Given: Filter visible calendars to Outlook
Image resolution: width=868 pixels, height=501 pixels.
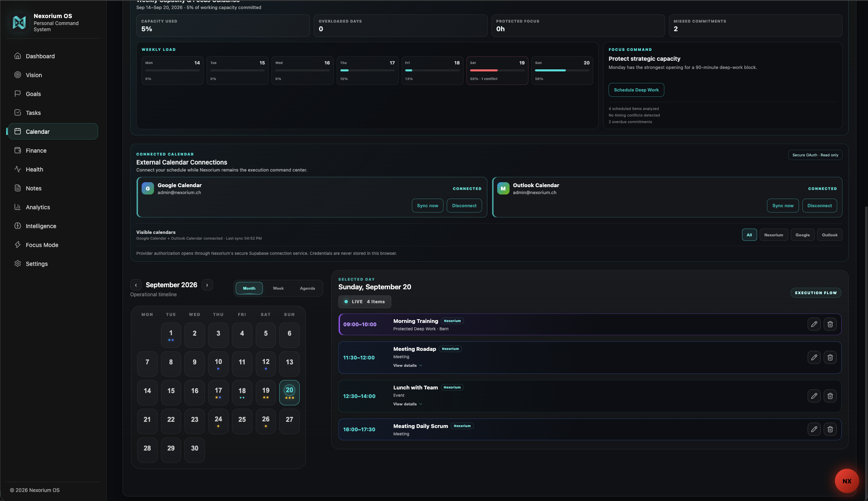Looking at the screenshot, I should point(829,235).
